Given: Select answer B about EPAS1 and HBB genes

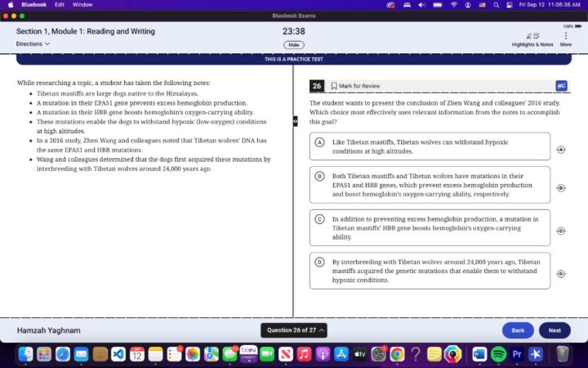Looking at the screenshot, I should coord(430,185).
